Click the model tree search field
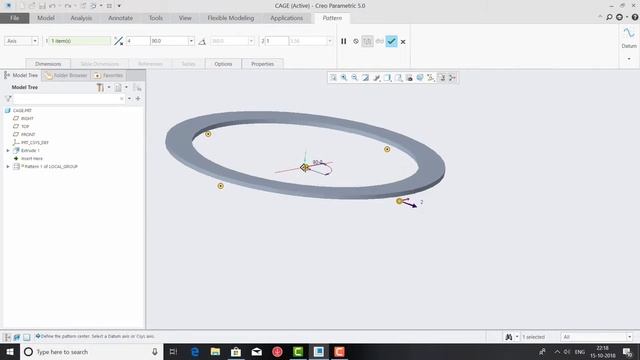This screenshot has height=360, width=640. [x=69, y=98]
